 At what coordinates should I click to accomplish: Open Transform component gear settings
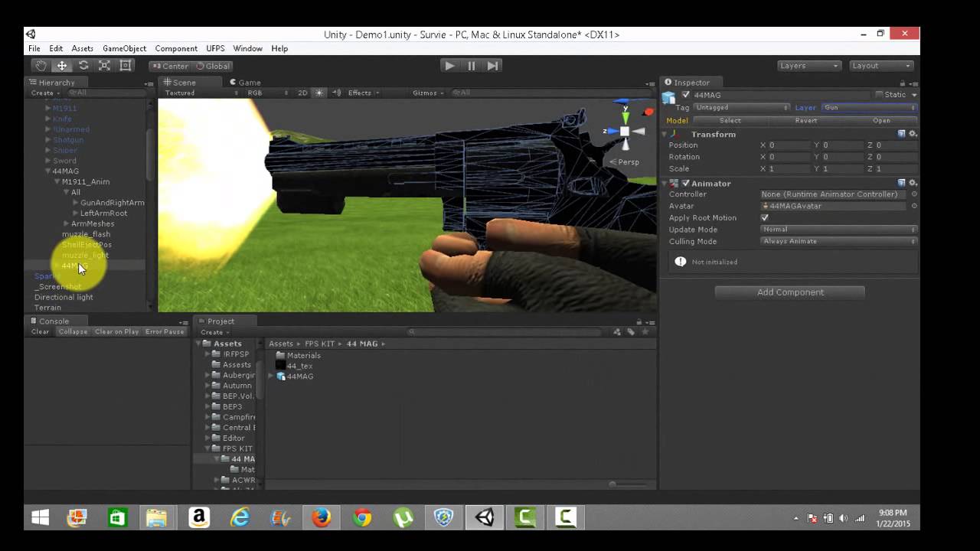[x=912, y=134]
